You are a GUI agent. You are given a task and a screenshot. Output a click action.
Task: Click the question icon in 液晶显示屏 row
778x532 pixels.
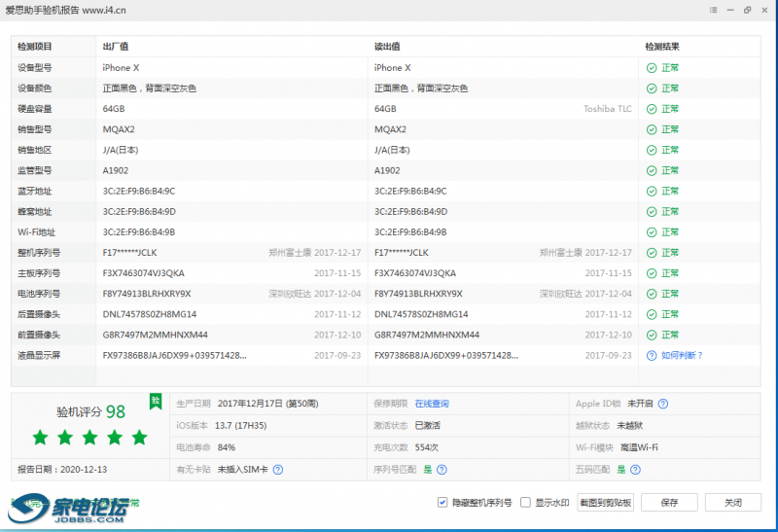(x=652, y=356)
